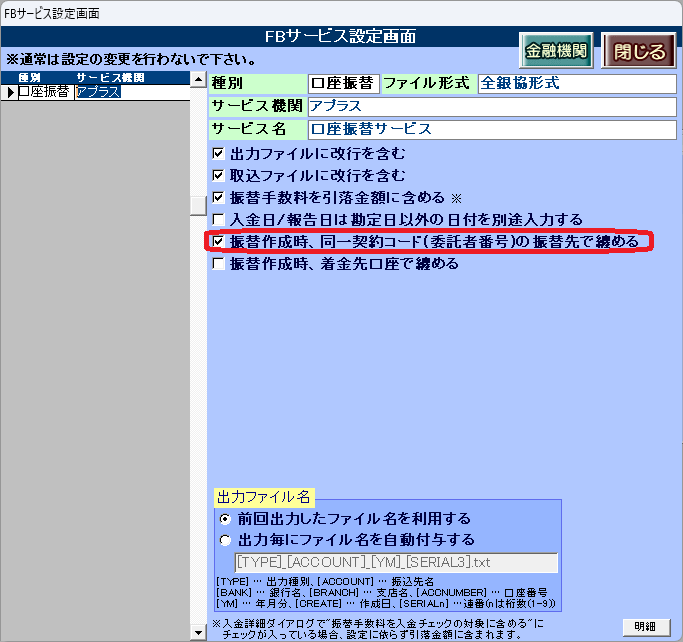Click the ファイル形式 value 全銀協形式
The height and width of the screenshot is (642, 683).
tap(576, 83)
